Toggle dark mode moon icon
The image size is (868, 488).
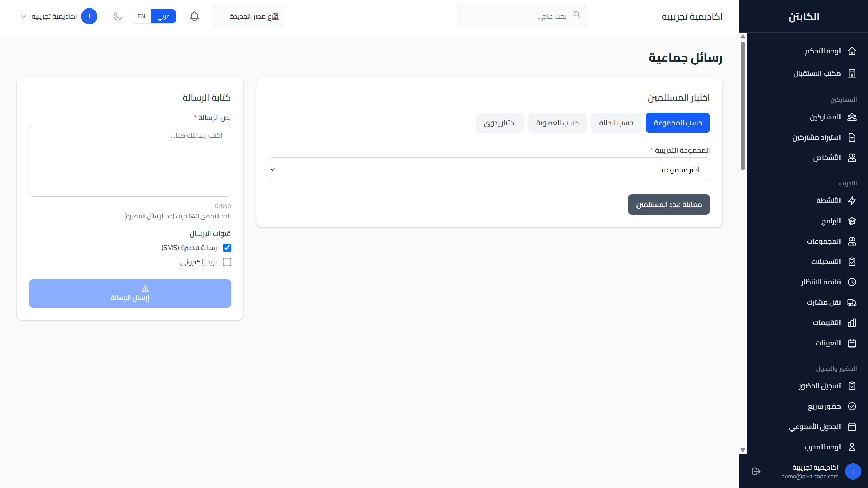pos(117,16)
